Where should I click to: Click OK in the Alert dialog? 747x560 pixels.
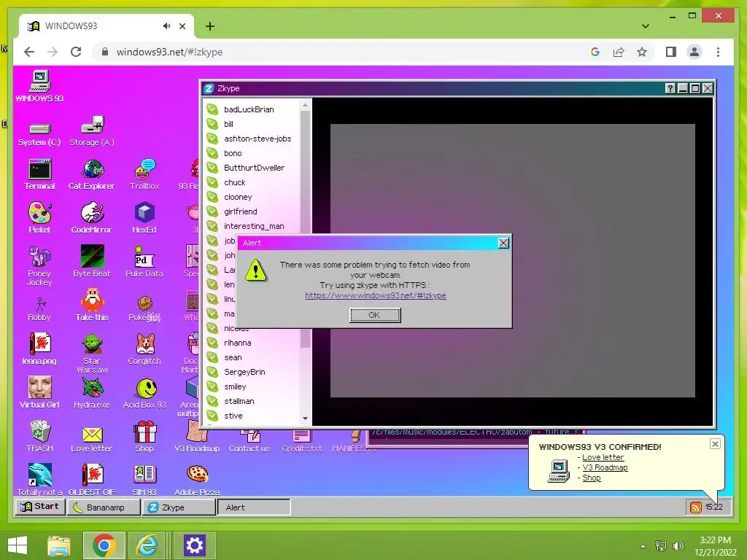point(375,315)
